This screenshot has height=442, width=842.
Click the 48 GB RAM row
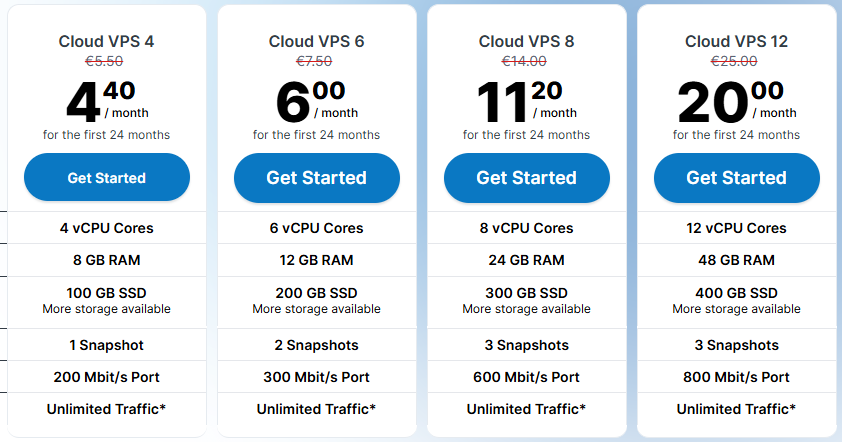click(736, 260)
